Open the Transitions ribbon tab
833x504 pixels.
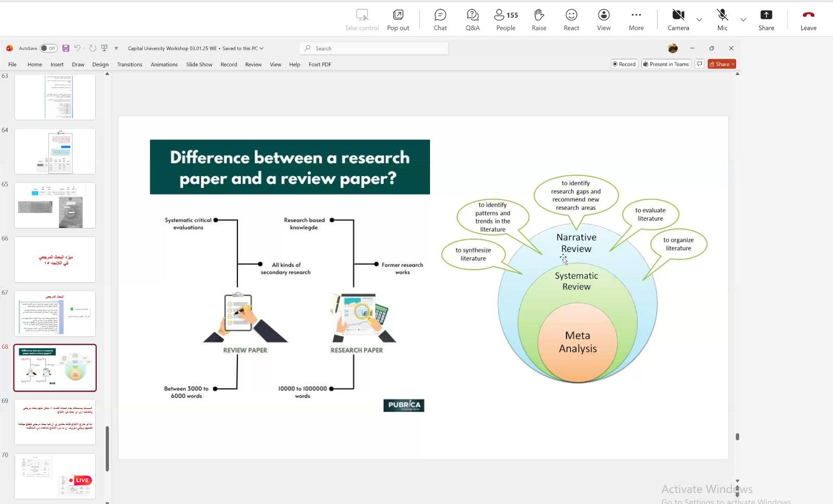pos(130,65)
